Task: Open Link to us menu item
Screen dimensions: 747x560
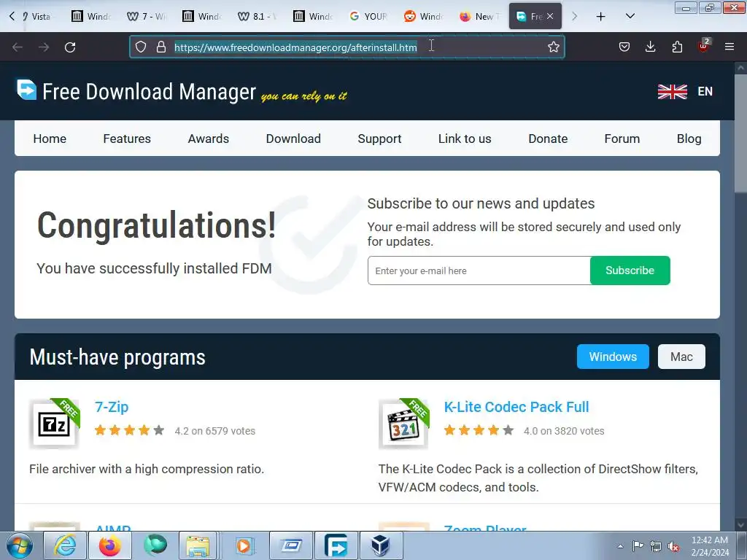Action: tap(465, 139)
